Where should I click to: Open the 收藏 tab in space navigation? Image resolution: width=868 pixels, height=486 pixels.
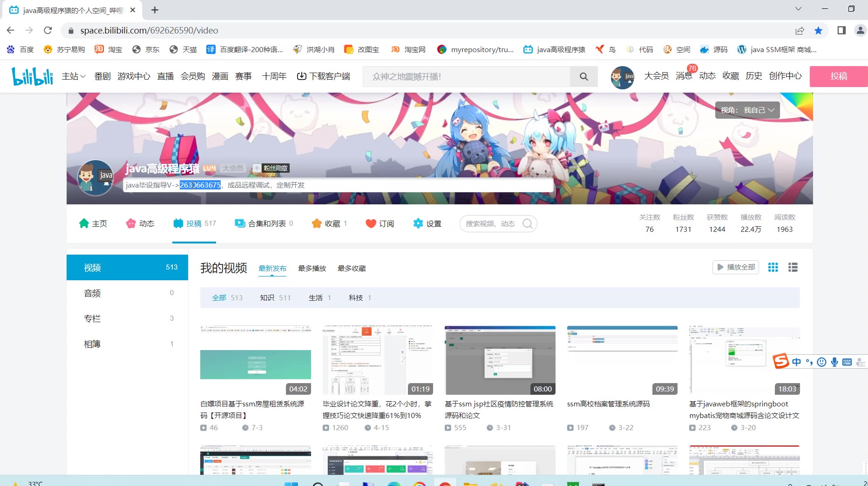[329, 224]
